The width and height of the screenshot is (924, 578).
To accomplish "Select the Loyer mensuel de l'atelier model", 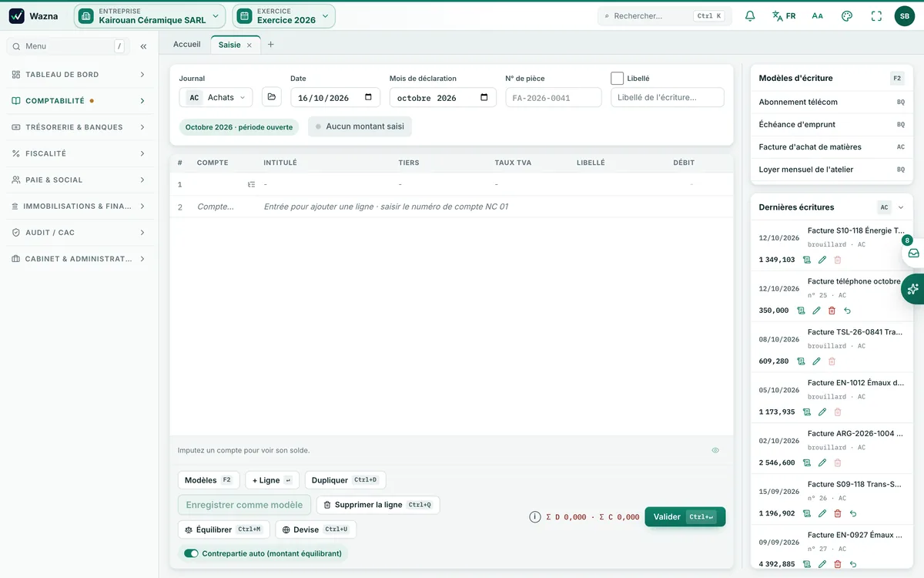I will tap(832, 170).
